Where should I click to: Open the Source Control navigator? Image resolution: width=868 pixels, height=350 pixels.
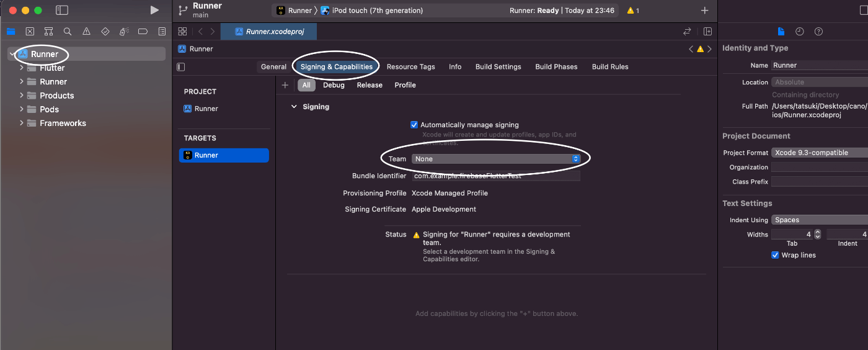(30, 31)
